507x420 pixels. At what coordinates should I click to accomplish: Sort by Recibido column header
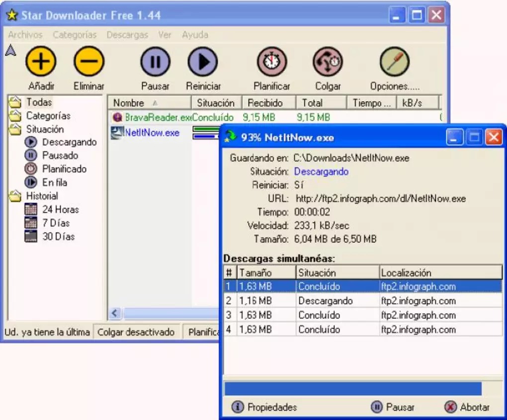269,103
